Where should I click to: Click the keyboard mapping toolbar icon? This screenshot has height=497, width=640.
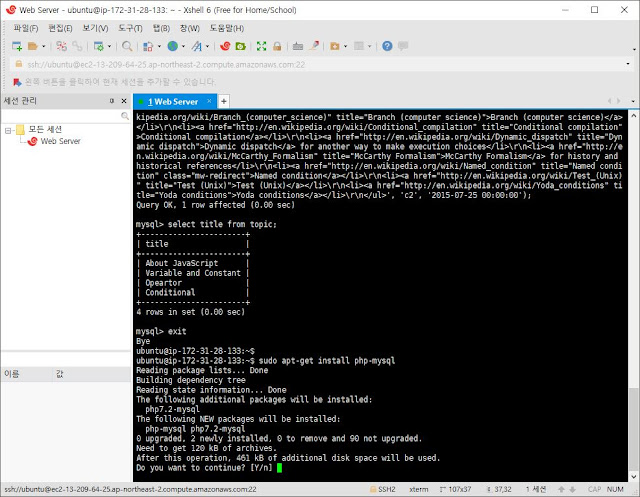tap(298, 46)
